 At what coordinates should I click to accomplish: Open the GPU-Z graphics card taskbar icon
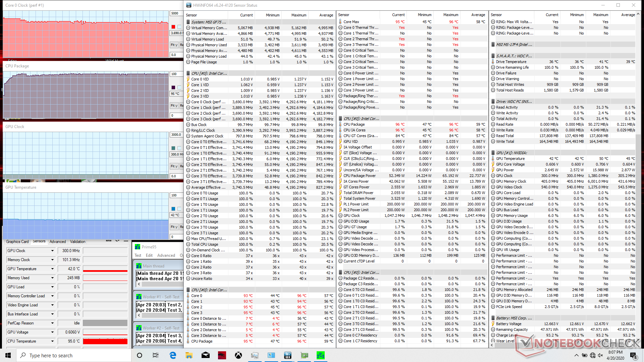(x=304, y=355)
